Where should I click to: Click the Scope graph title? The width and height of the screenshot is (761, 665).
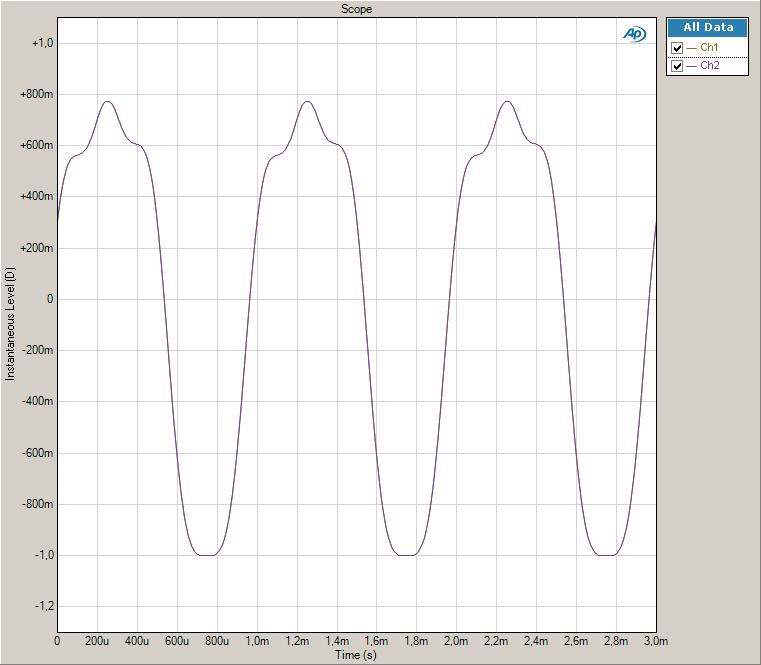pos(357,9)
